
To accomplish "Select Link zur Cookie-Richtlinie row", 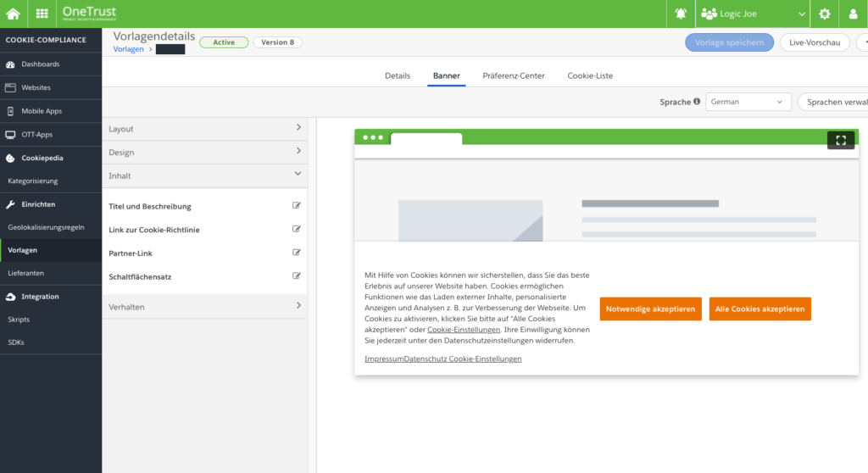I will pos(205,230).
